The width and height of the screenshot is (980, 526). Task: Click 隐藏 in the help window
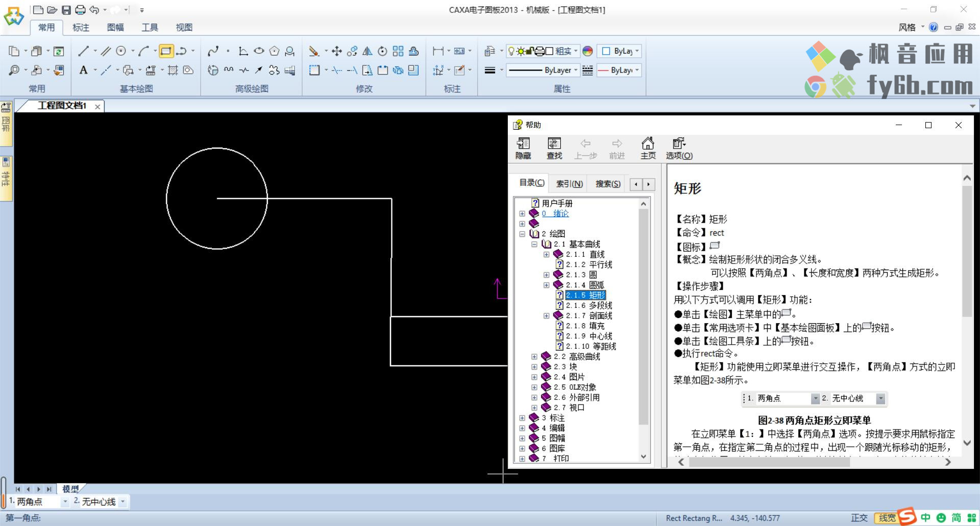click(523, 149)
